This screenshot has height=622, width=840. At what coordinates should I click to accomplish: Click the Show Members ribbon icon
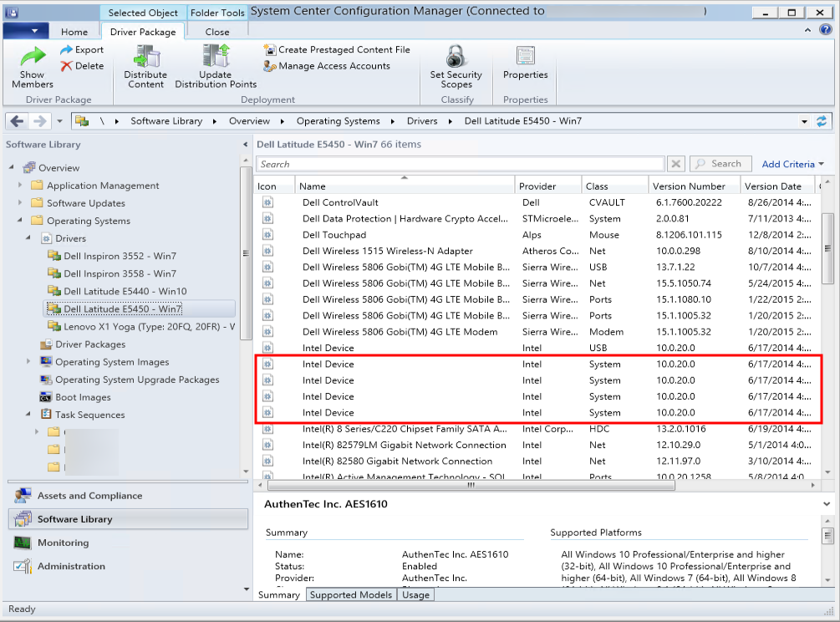(33, 55)
